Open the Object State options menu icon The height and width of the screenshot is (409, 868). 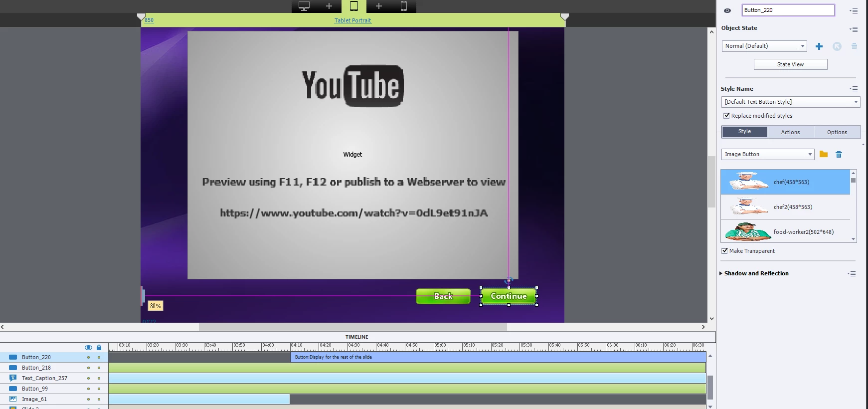point(854,29)
